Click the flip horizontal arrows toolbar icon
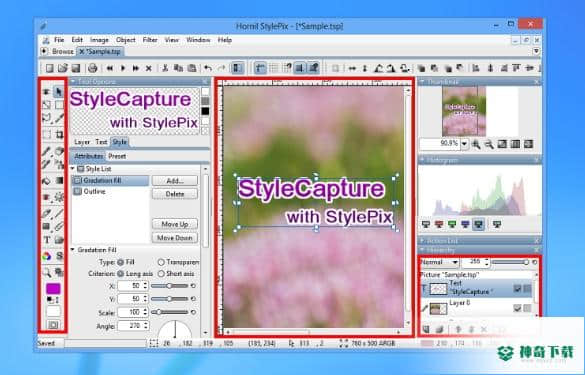 click(352, 68)
